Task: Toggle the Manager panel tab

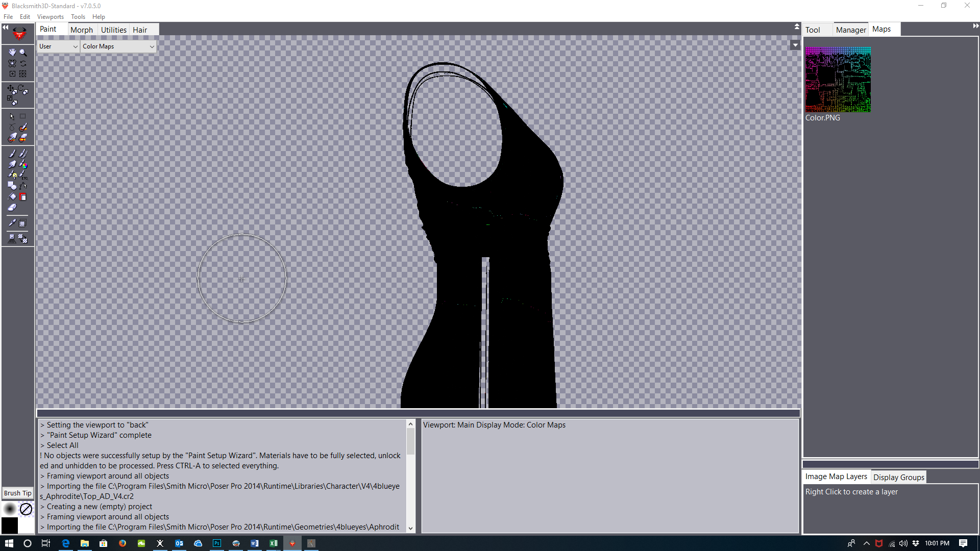Action: point(850,29)
